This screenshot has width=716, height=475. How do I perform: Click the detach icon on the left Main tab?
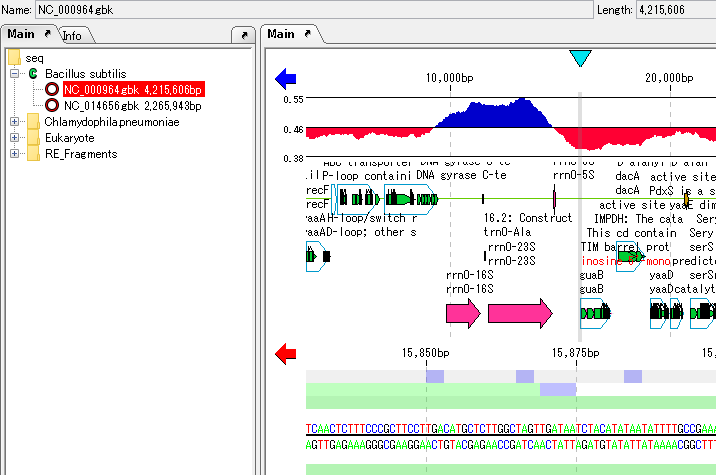[47, 34]
